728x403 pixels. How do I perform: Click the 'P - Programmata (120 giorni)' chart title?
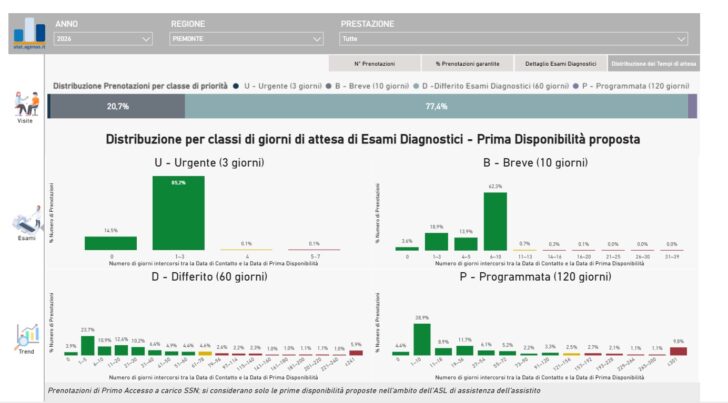[535, 277]
